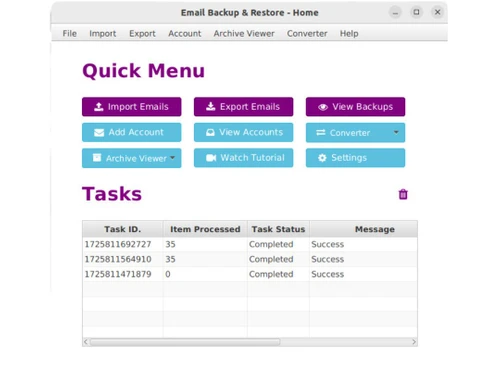Viewport: 500px width, 375px height.
Task: Click the Watch Tutorial button label
Action: point(252,158)
